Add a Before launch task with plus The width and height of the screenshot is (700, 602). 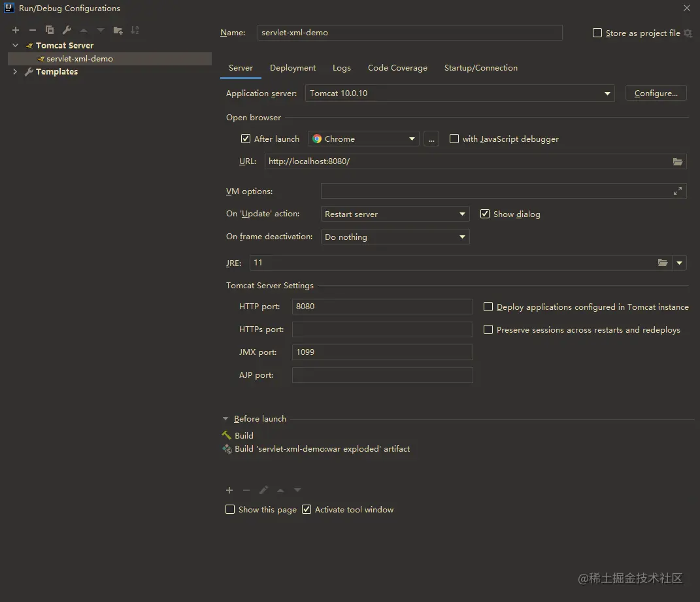(x=229, y=490)
